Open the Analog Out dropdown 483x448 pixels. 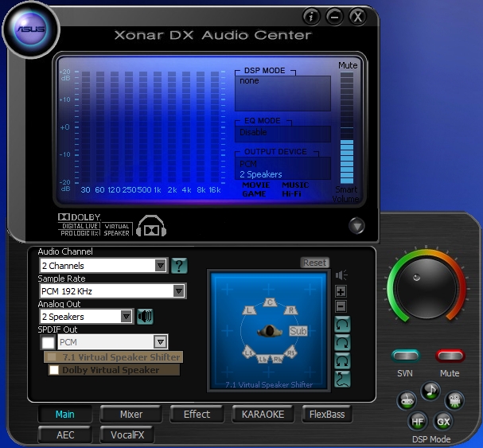pos(87,317)
